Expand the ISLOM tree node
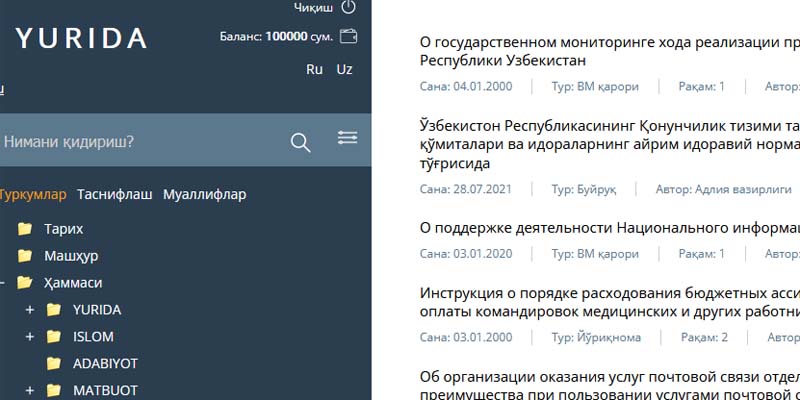800x400 pixels. point(30,337)
